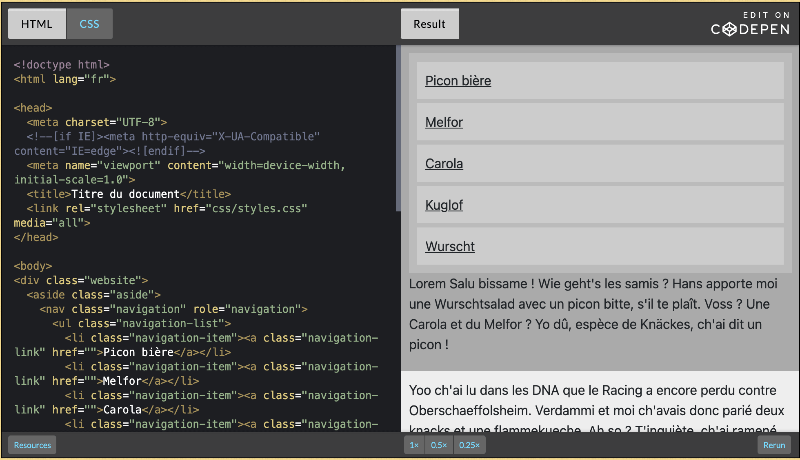This screenshot has height=460, width=800.
Task: Set preview zoom to 0.5×
Action: (x=438, y=445)
